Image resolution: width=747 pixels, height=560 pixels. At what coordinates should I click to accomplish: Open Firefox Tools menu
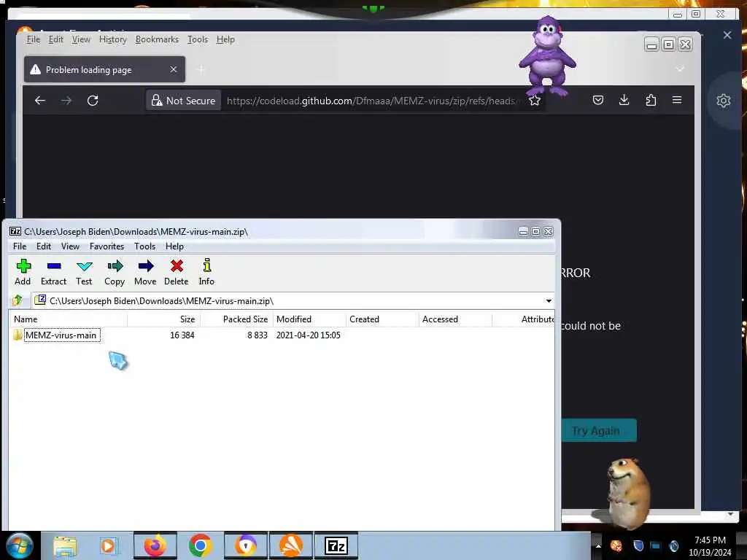click(197, 39)
